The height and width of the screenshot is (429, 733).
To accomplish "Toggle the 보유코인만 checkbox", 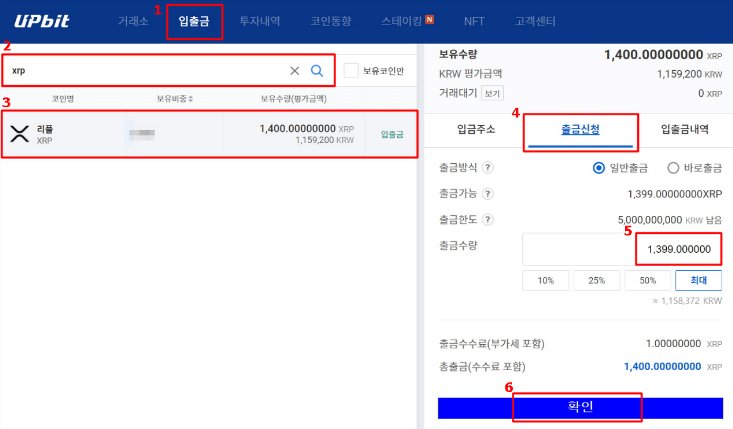I will click(351, 71).
